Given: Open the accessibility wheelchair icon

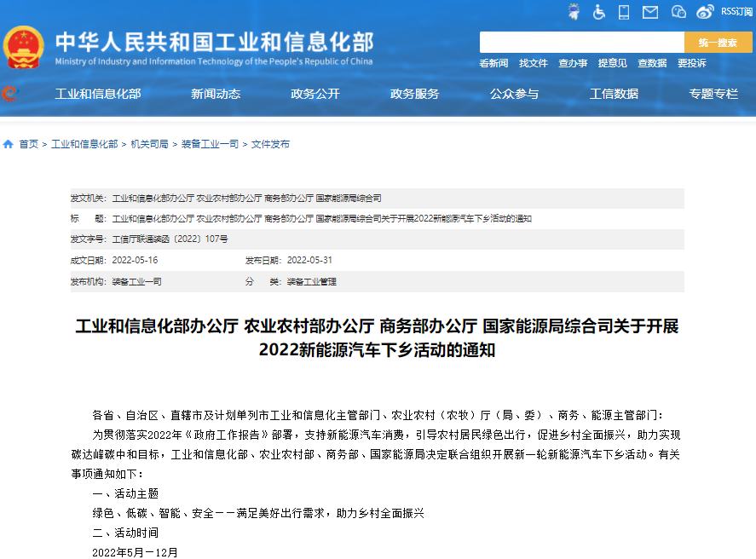Looking at the screenshot, I should coord(599,12).
